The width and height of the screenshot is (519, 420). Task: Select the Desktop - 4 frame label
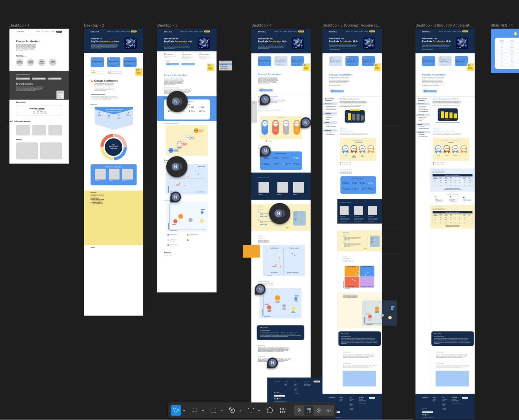(x=261, y=25)
